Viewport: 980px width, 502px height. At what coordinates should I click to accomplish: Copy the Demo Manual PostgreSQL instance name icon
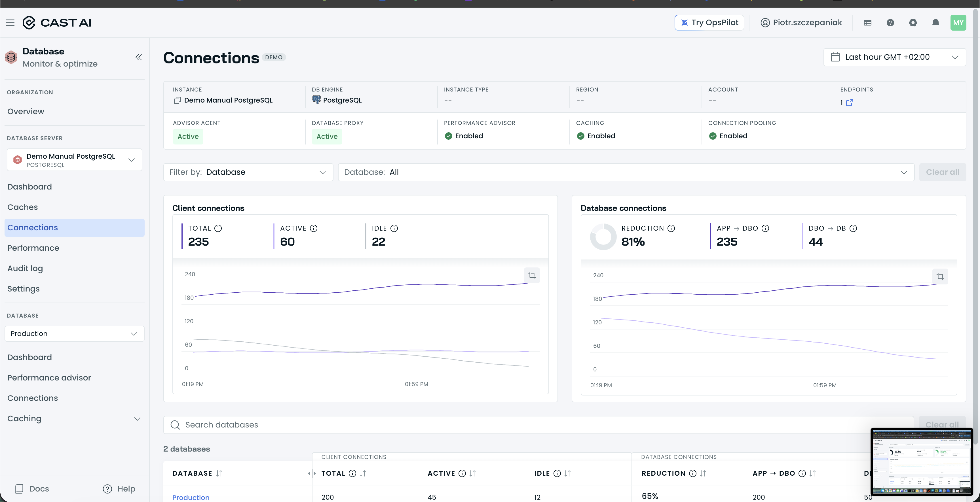(x=177, y=100)
